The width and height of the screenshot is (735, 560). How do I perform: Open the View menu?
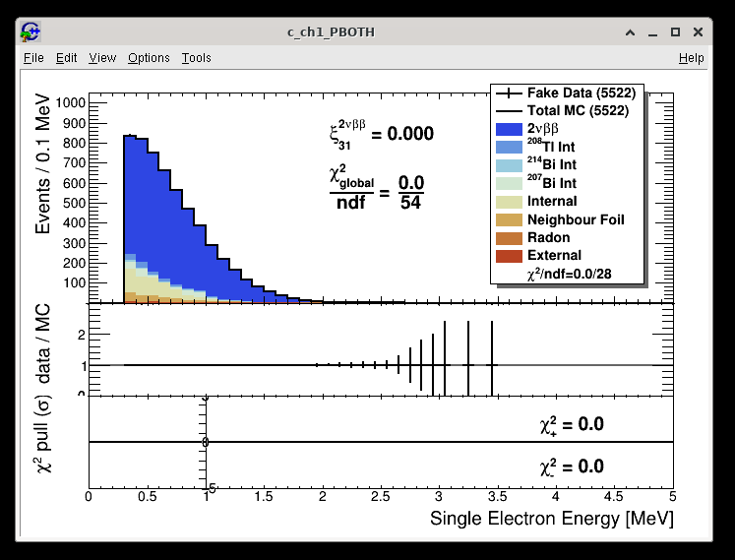(102, 58)
